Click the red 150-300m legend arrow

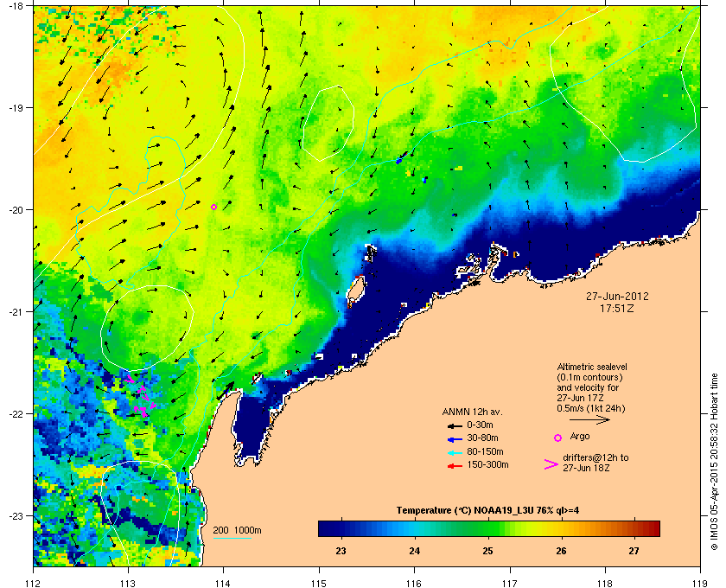455,466
